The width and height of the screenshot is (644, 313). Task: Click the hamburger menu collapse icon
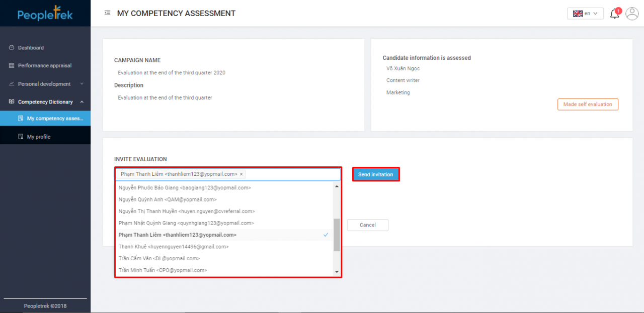point(107,13)
